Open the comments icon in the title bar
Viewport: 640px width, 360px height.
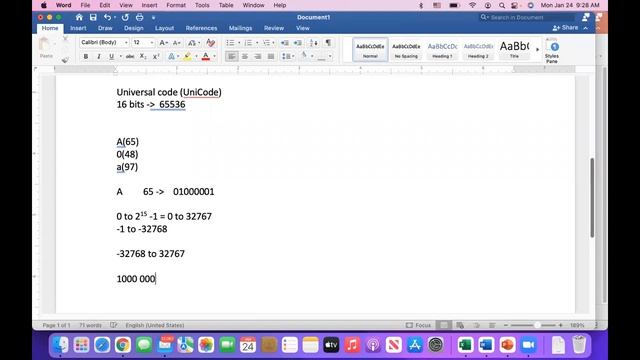[586, 17]
